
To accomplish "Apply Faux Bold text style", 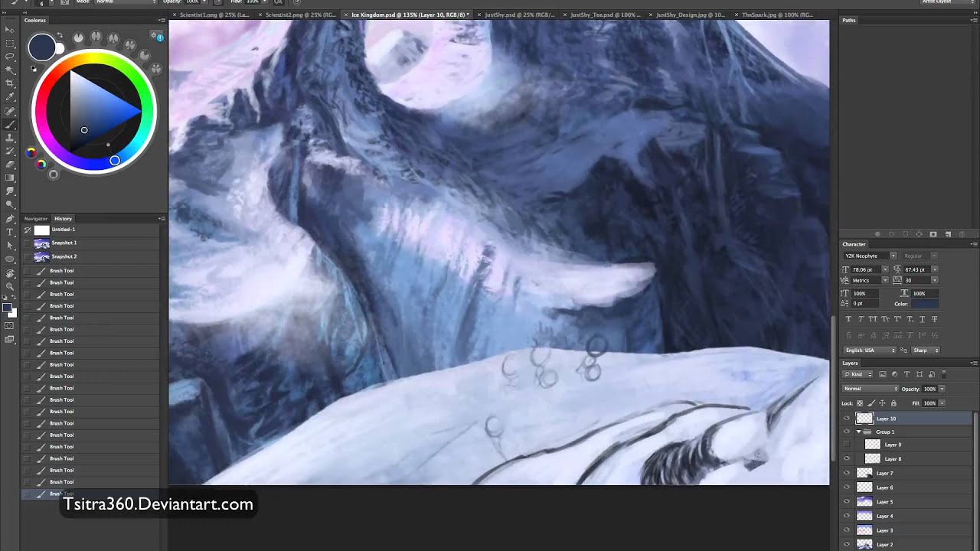I will [x=848, y=319].
